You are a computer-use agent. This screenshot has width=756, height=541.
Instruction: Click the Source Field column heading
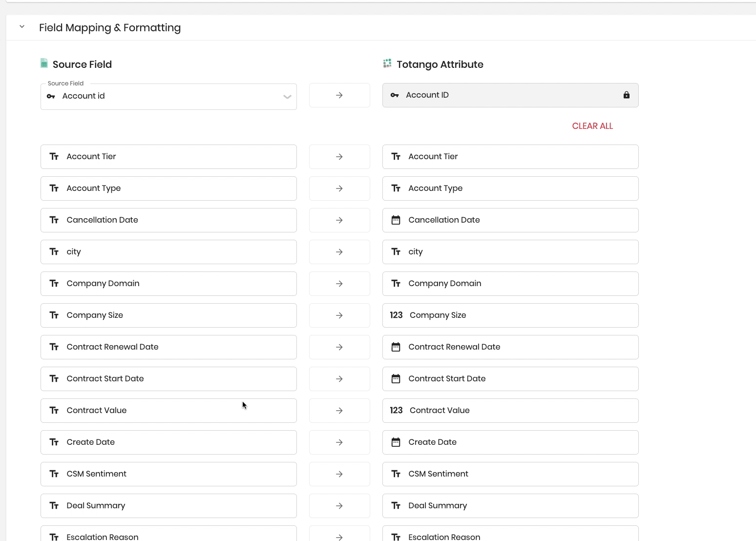(x=82, y=64)
